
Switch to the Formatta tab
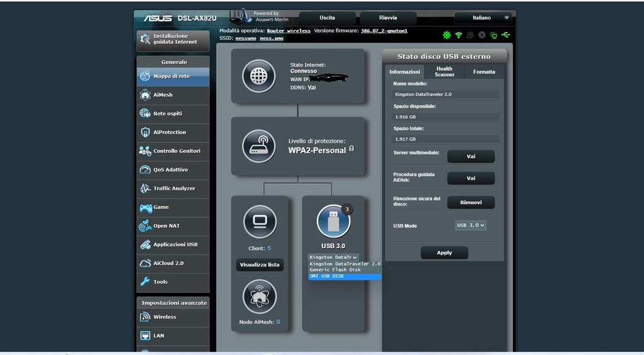point(484,72)
